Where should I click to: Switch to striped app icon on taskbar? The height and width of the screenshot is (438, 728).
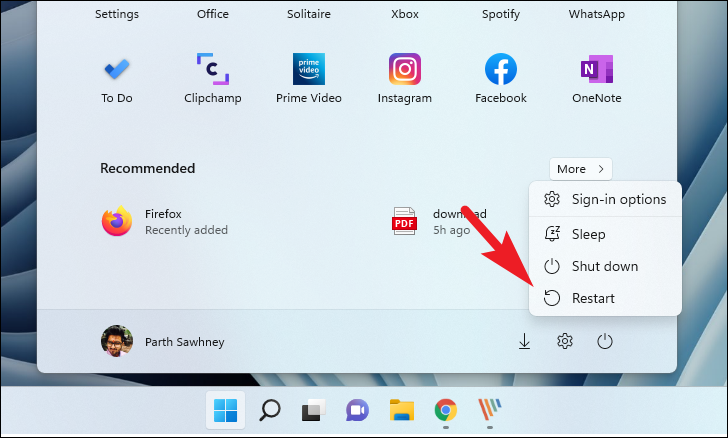coord(490,410)
